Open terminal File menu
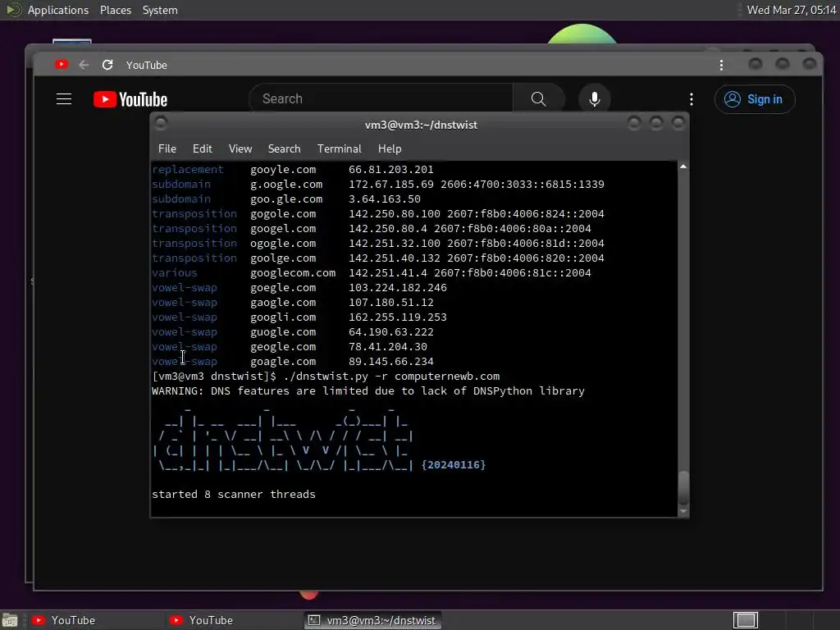840x630 pixels. click(167, 149)
